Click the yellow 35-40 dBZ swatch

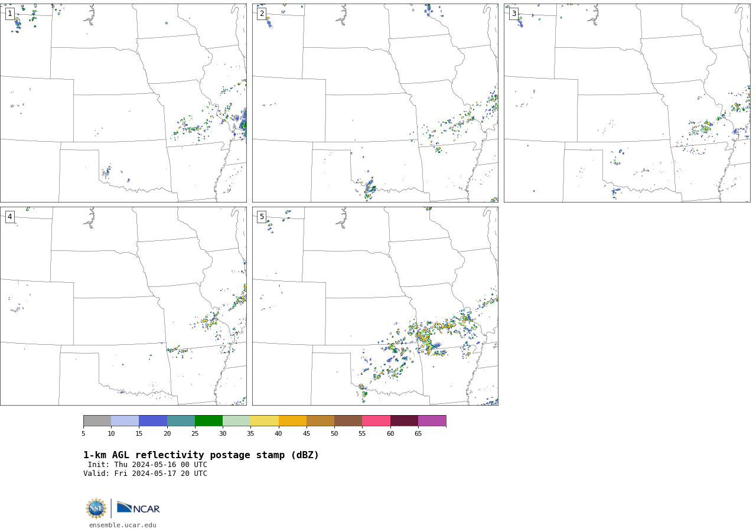coord(265,420)
